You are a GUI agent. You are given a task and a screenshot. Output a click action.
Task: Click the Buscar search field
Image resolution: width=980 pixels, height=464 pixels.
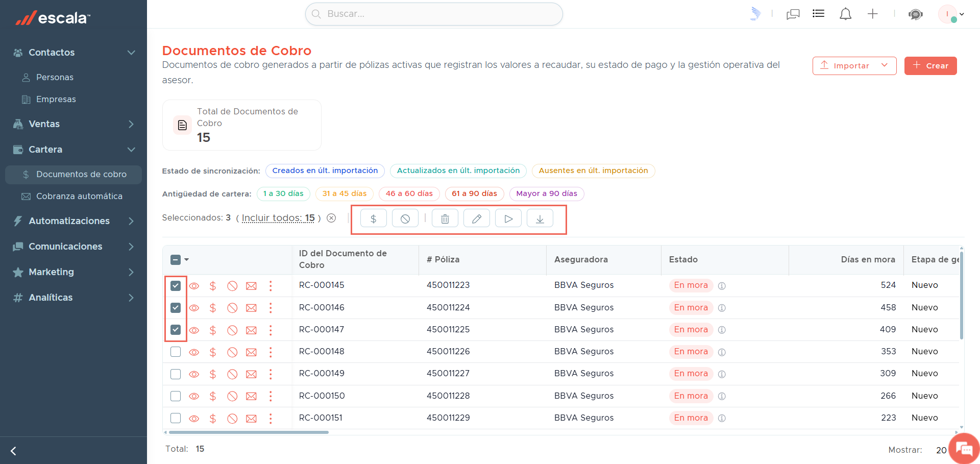click(x=434, y=14)
